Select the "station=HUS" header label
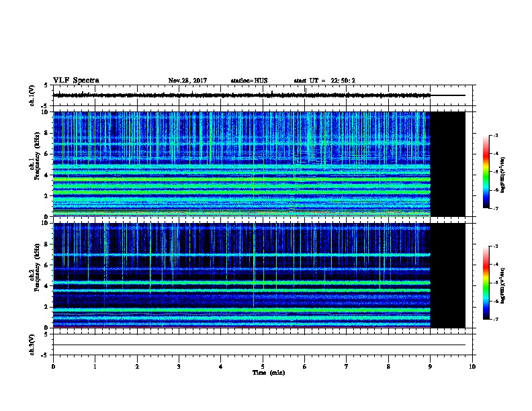 point(249,81)
